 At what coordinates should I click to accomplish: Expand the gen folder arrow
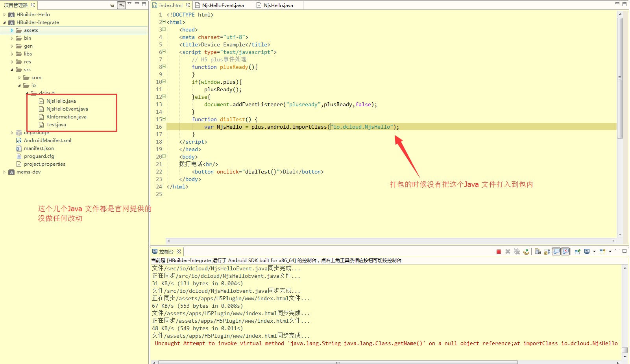(x=12, y=46)
